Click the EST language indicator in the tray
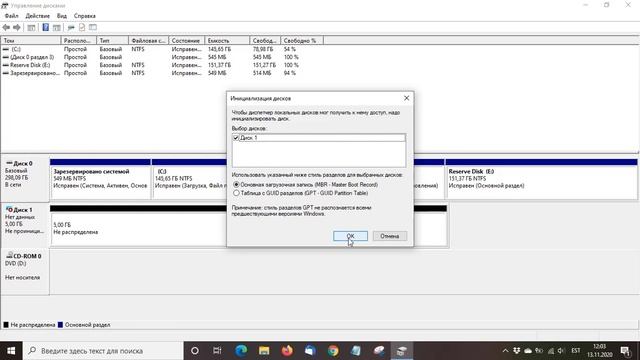The width and height of the screenshot is (640, 360). click(576, 351)
